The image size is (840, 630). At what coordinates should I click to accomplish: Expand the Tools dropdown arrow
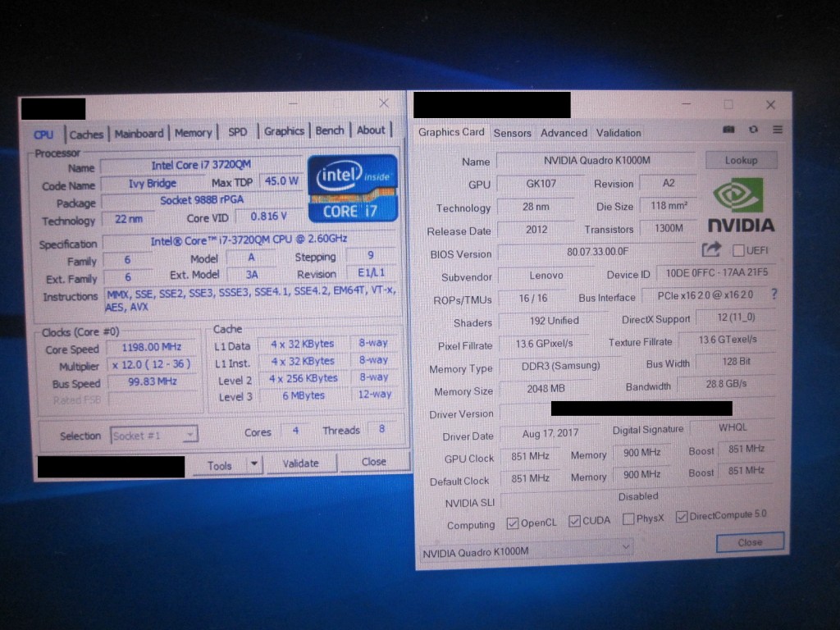(x=254, y=463)
